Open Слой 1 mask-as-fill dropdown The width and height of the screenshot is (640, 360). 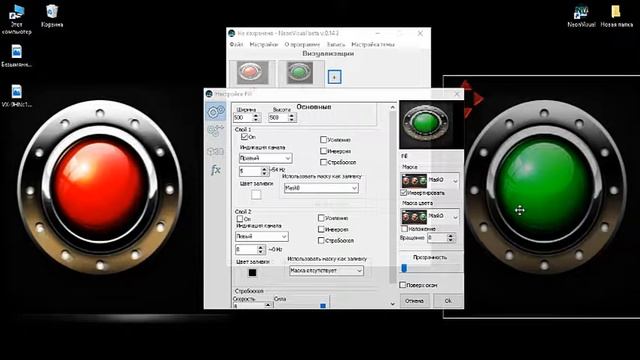321,188
